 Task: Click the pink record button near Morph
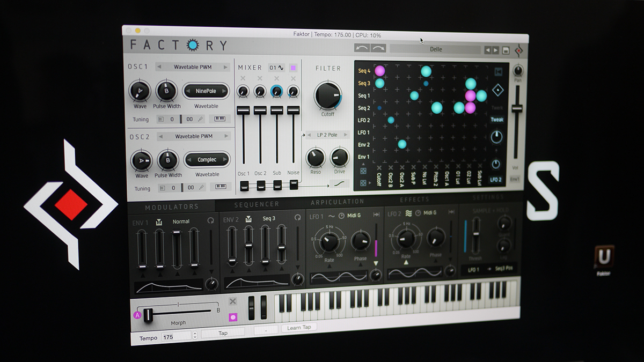coord(233,316)
